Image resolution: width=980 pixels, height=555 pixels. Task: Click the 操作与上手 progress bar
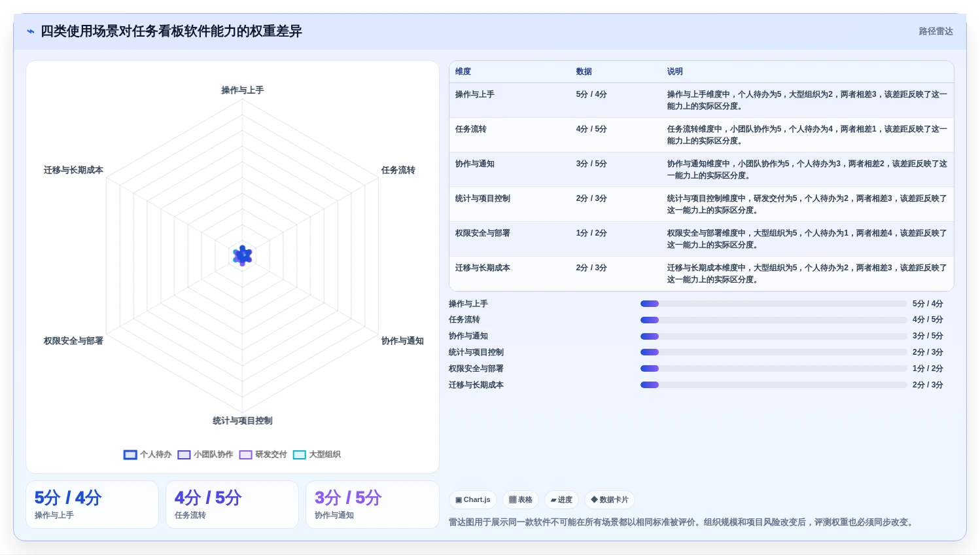pos(774,304)
